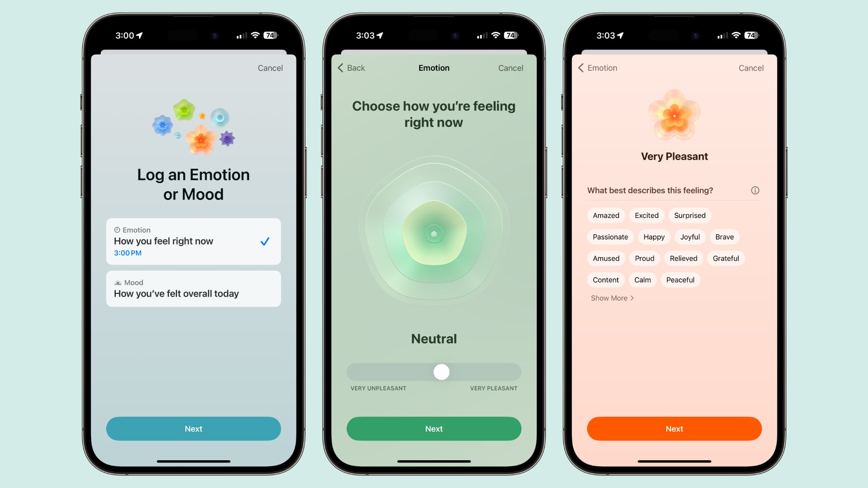Select the Emotion radio button option
This screenshot has width=868, height=488.
click(x=193, y=241)
